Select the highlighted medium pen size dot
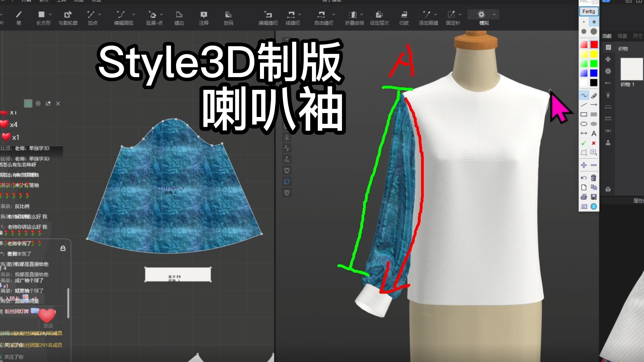 (594, 22)
